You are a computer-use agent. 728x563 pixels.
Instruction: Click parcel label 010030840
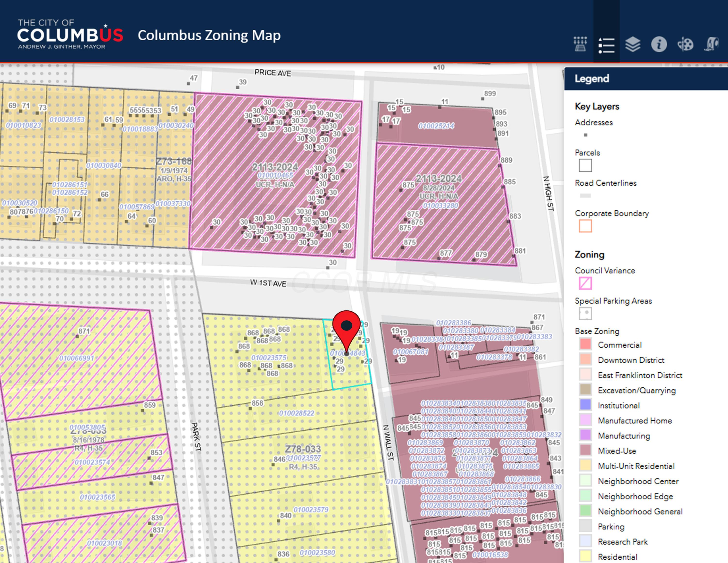tap(104, 165)
